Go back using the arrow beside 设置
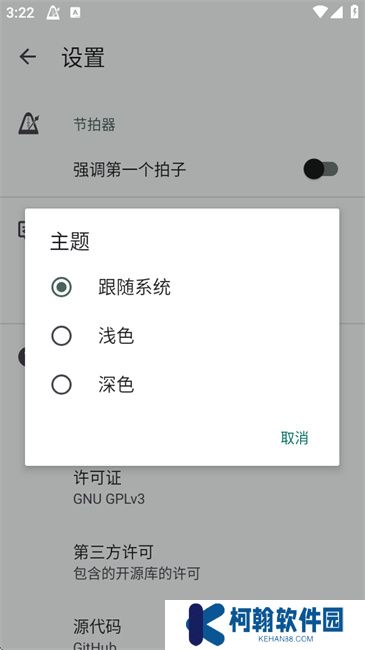365x650 pixels. click(28, 56)
